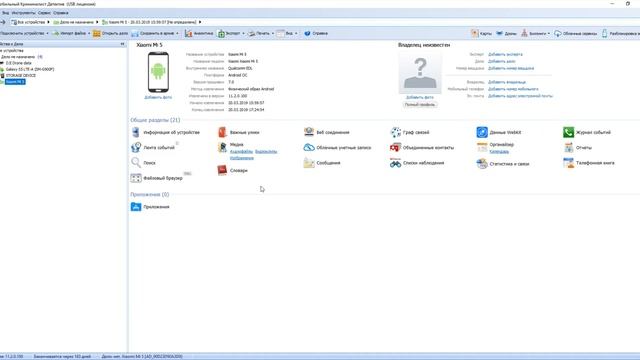Screen dimensions: 640x360
Task: Open the Видеоклипы link under Media
Action: [x=266, y=151]
